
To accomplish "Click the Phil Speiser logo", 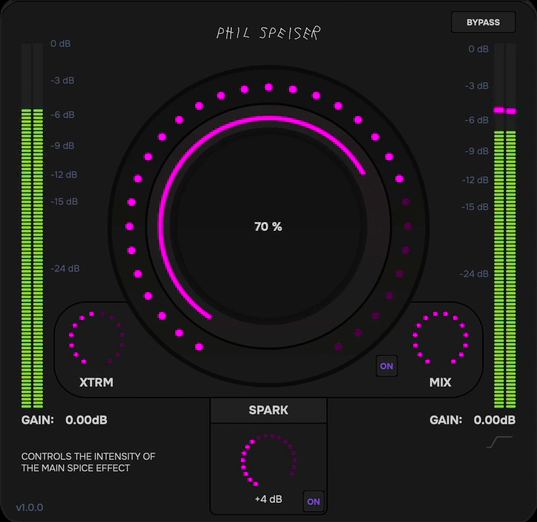I will [x=269, y=33].
